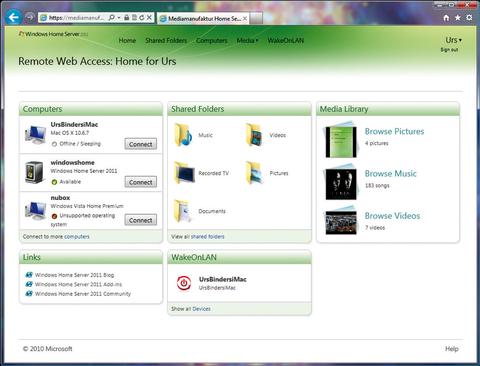Expand the address bar search dropdown arrow
The width and height of the screenshot is (480, 366).
coord(119,18)
